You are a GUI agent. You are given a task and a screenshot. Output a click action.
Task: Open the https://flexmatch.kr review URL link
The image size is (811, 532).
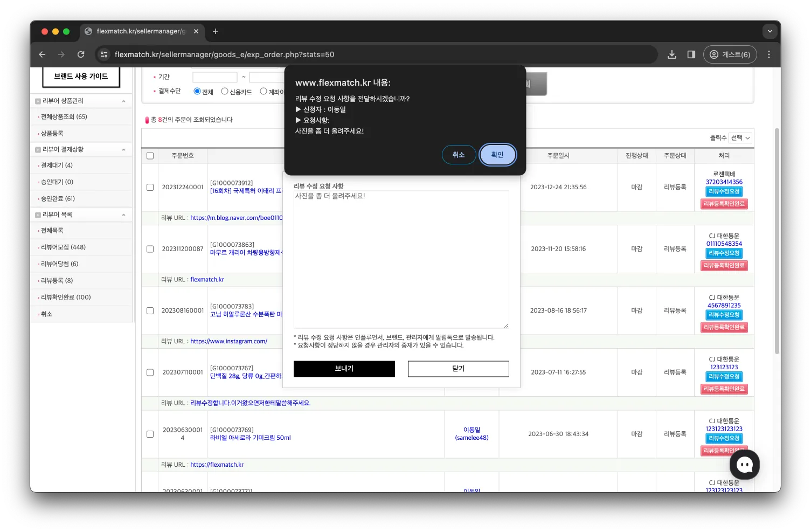pos(217,465)
